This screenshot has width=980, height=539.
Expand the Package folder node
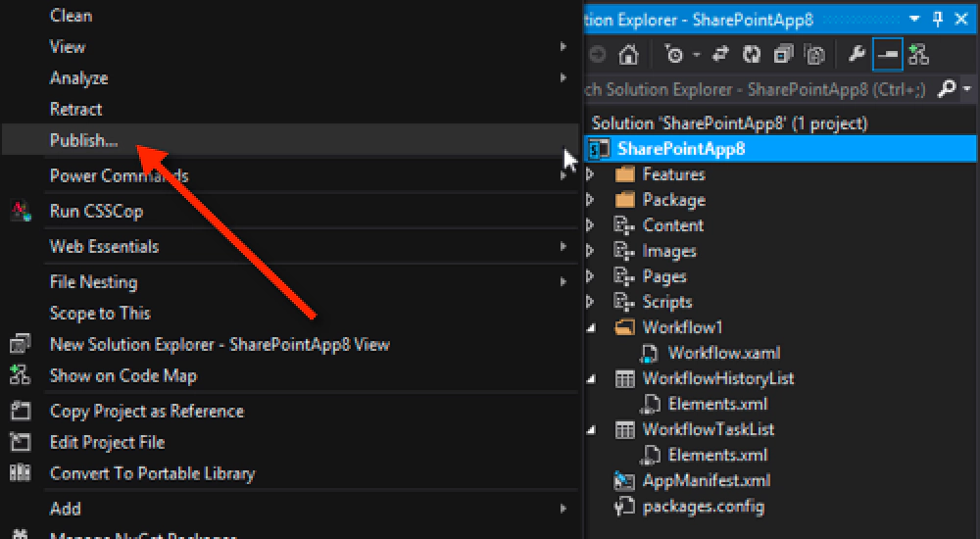pos(590,200)
